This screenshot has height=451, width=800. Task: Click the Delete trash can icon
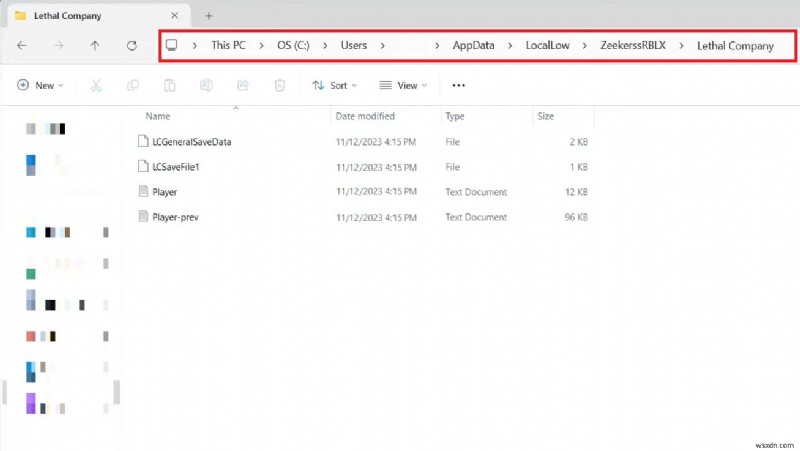(280, 85)
